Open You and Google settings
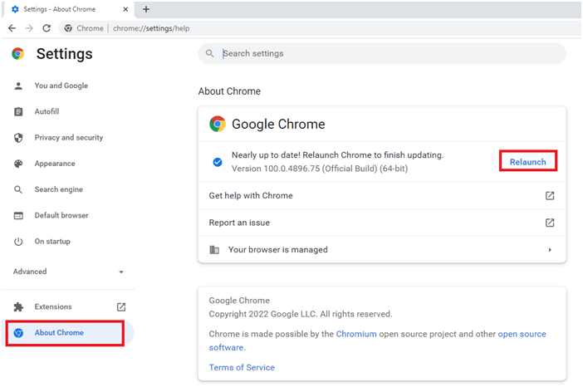Viewport: 583px width, 392px height. pyautogui.click(x=61, y=86)
